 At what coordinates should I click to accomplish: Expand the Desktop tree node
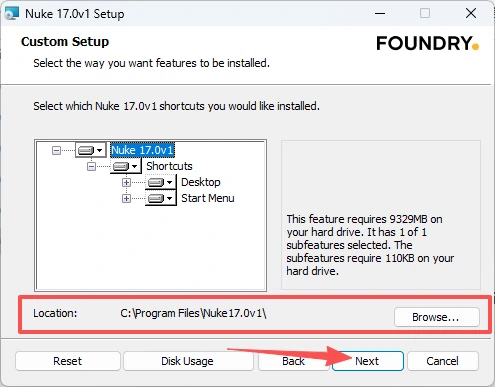click(126, 182)
